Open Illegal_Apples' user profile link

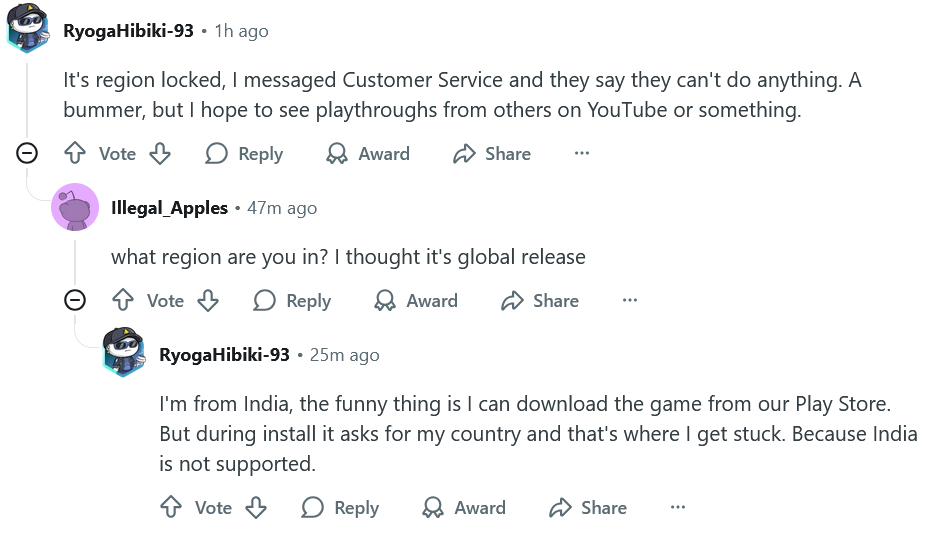[x=169, y=208]
